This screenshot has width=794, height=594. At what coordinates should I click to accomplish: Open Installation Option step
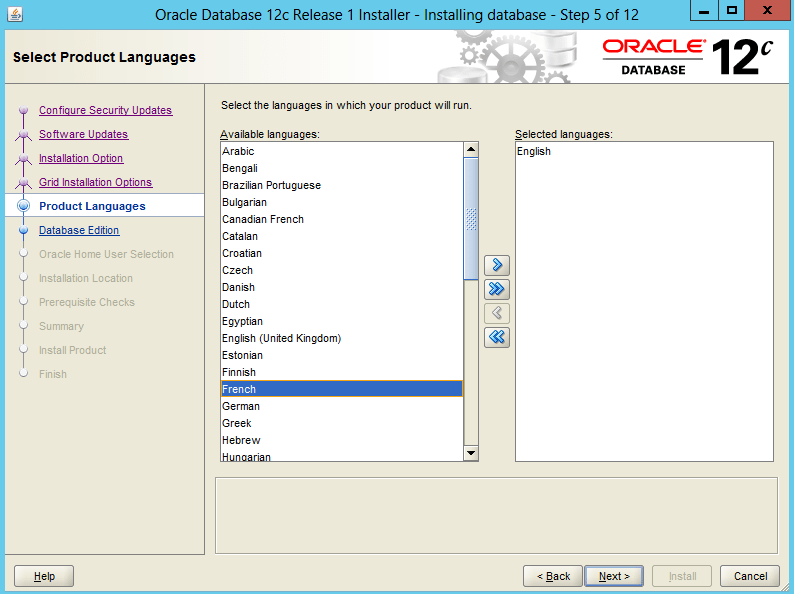click(81, 158)
